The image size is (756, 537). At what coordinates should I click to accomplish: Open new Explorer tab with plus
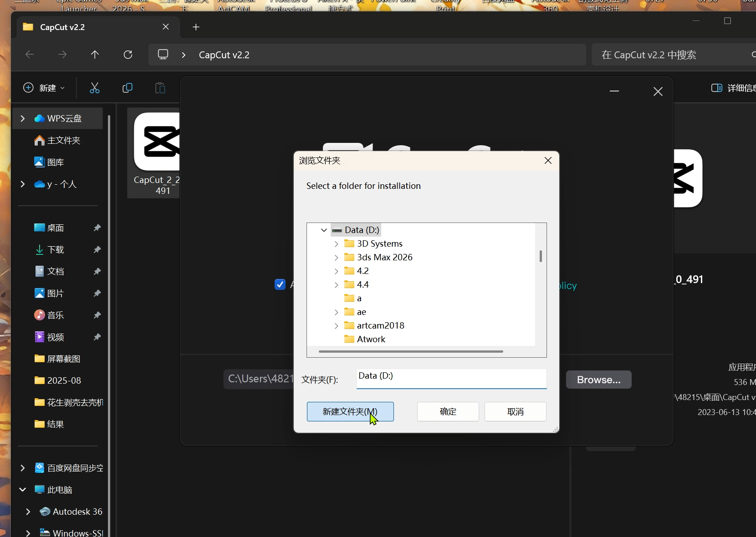196,27
